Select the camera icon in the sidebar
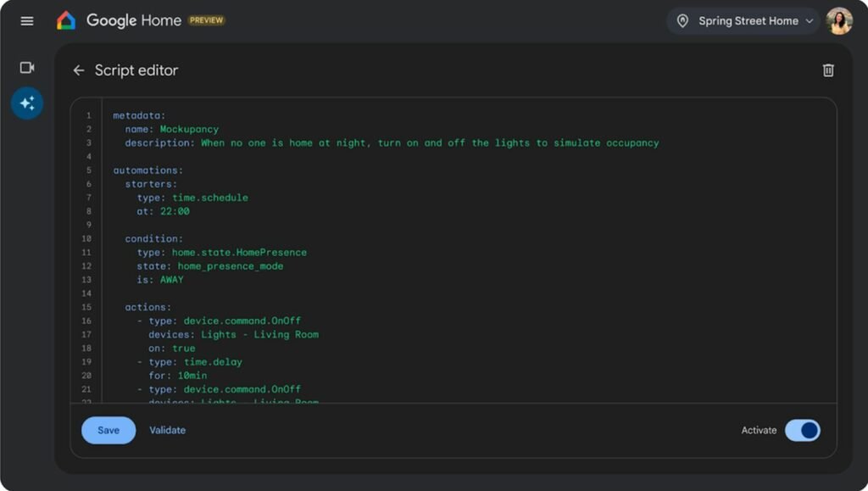The width and height of the screenshot is (868, 491). 26,67
